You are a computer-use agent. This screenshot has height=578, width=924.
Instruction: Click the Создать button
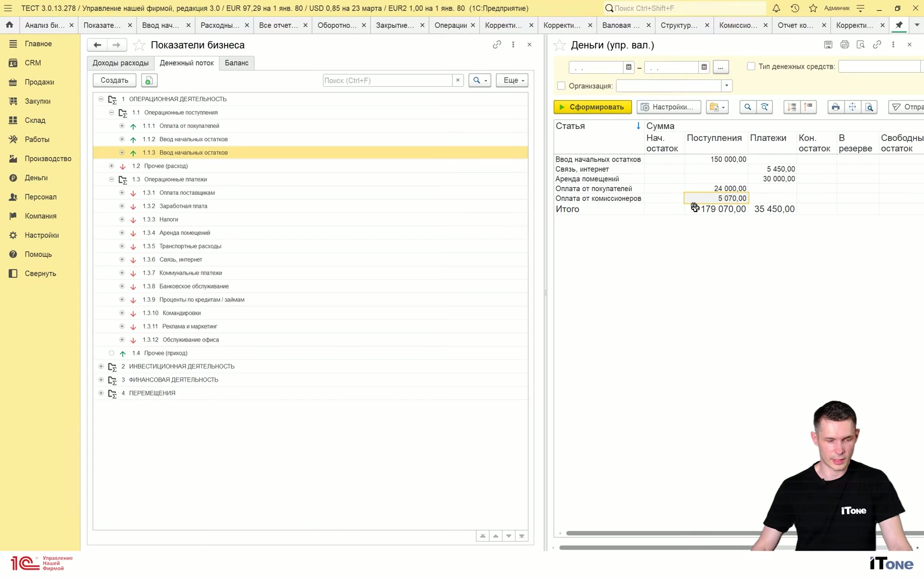(114, 80)
